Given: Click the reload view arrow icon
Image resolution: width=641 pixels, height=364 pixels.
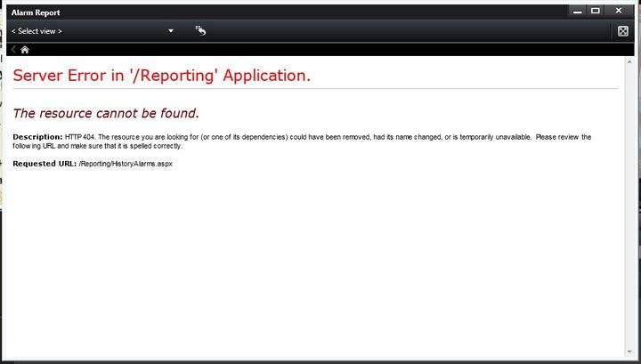Looking at the screenshot, I should click(201, 31).
